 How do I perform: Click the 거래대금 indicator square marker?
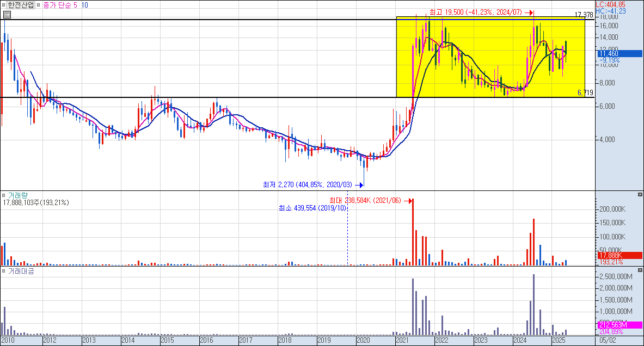point(4,271)
